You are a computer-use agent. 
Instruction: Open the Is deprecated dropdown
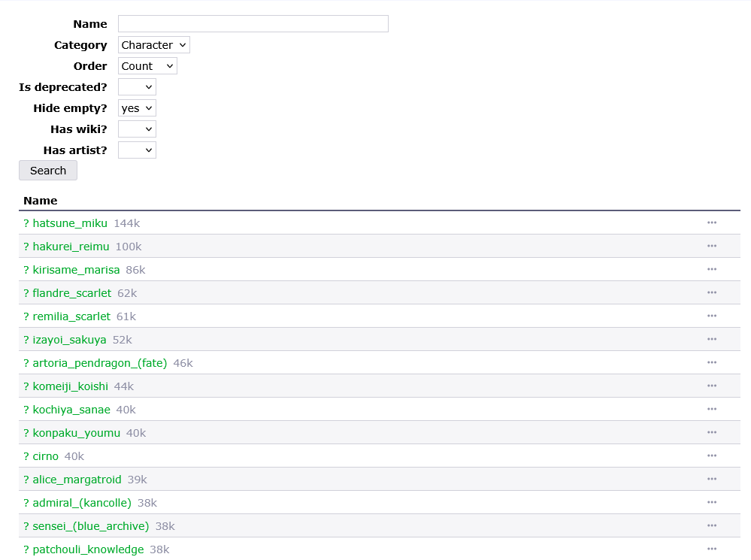click(137, 87)
